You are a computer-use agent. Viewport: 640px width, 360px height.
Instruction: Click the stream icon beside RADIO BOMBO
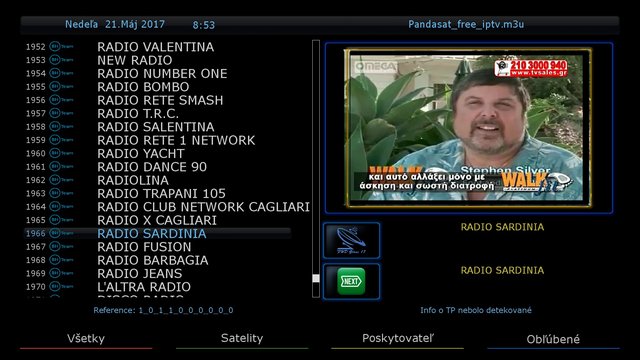click(61, 87)
